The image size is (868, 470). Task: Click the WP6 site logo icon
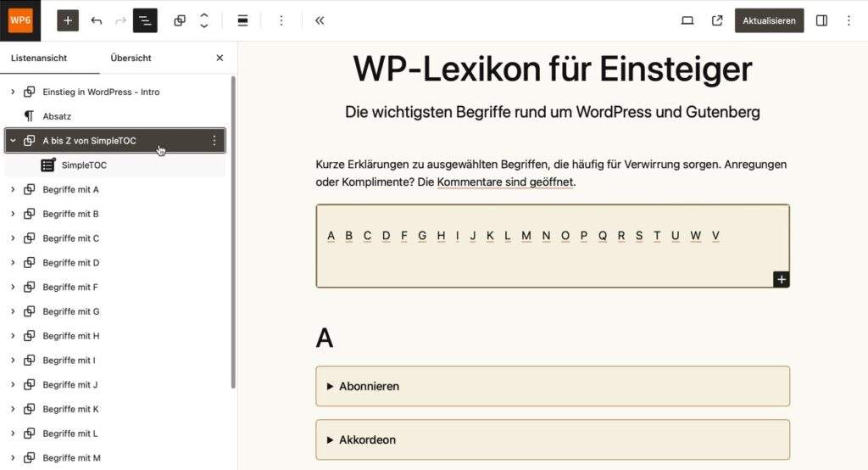click(x=20, y=20)
